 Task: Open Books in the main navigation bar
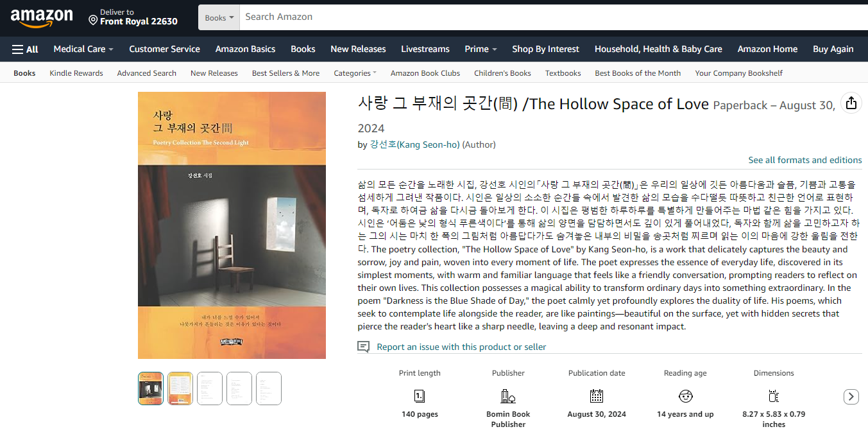pyautogui.click(x=303, y=49)
